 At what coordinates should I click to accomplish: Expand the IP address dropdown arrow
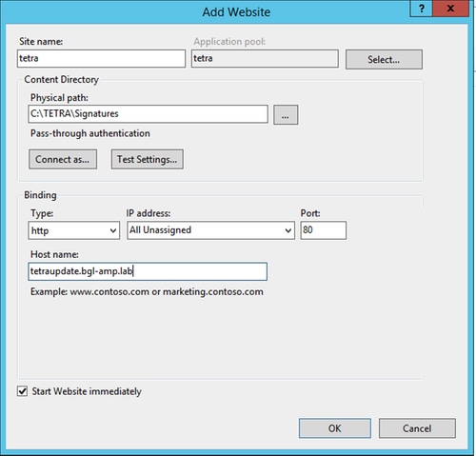(288, 230)
